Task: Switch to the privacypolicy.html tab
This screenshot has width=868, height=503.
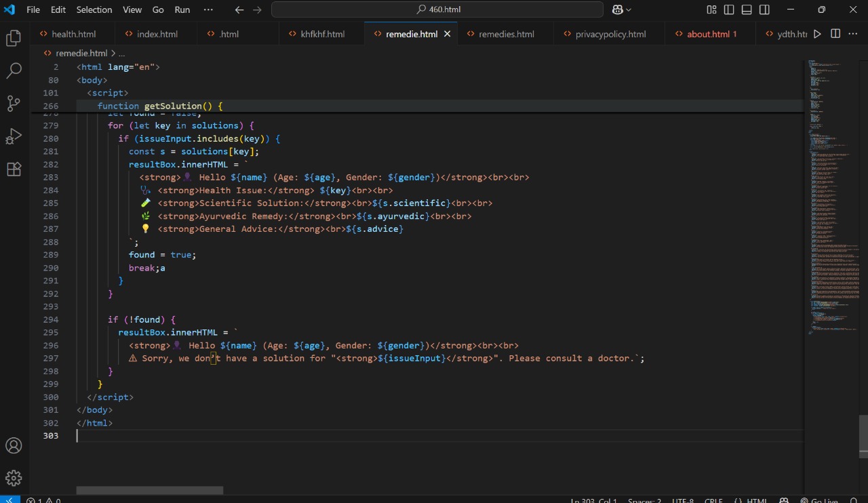Action: coord(610,34)
